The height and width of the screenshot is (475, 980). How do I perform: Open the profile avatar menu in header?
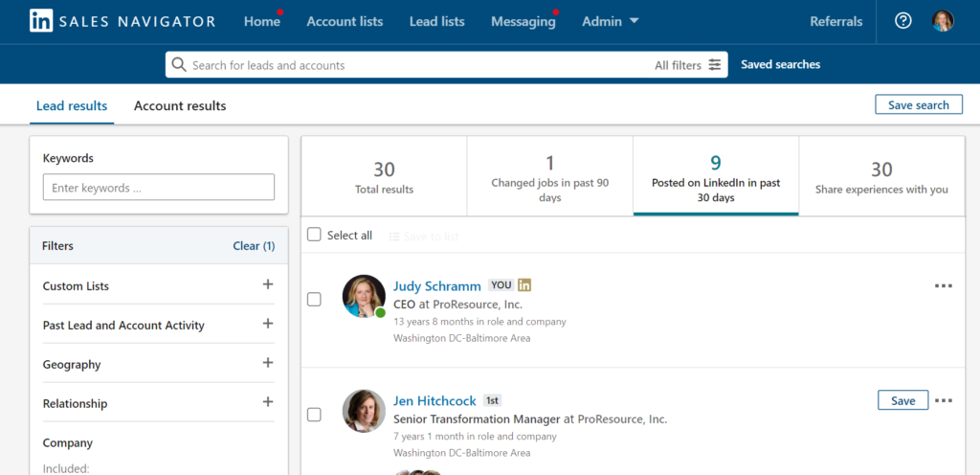(x=943, y=21)
